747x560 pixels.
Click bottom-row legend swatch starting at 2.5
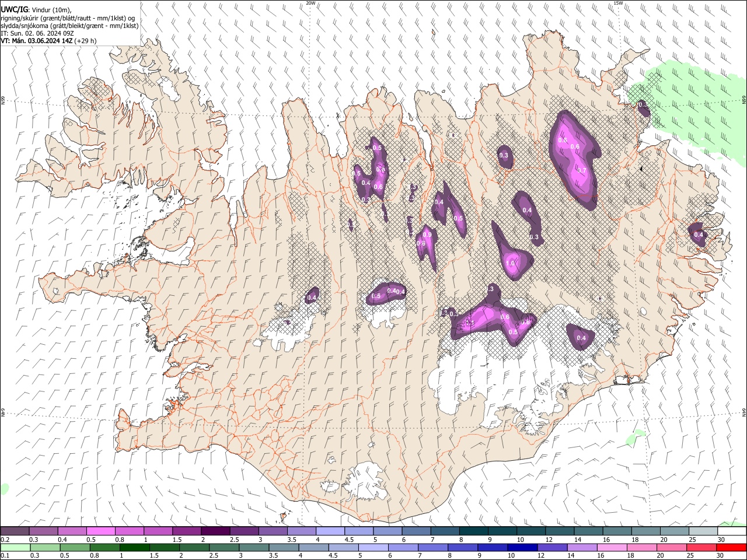[x=225, y=547]
